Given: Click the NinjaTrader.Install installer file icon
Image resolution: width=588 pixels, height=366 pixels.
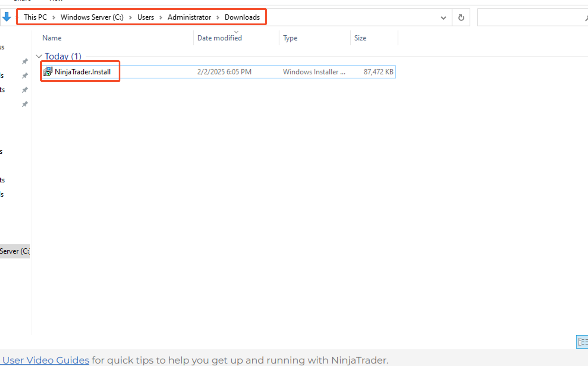Looking at the screenshot, I should tap(48, 72).
